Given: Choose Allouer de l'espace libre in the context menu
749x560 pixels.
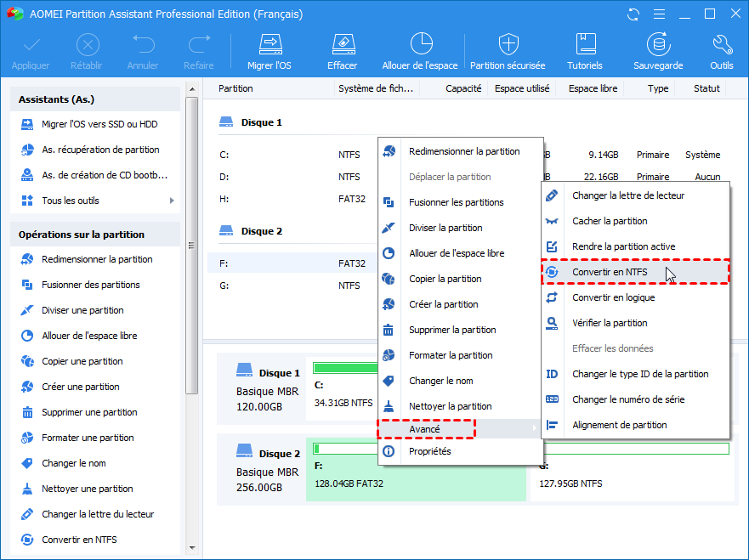Looking at the screenshot, I should (461, 253).
